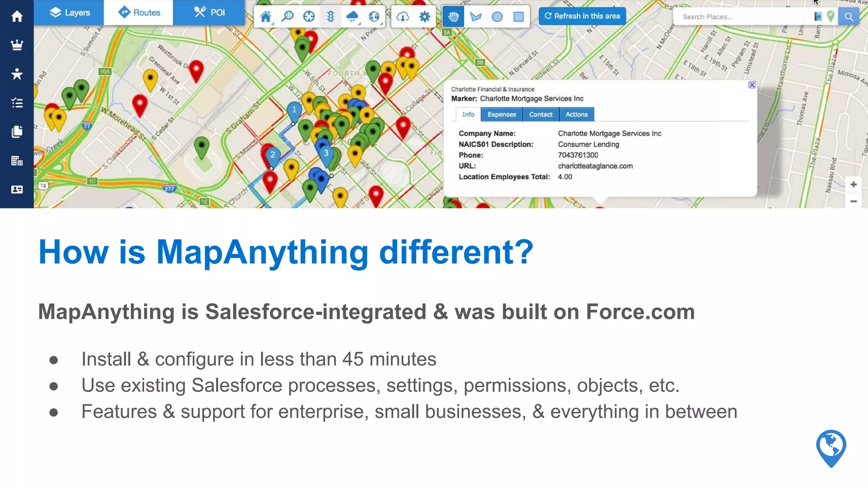Open the globe map type tool

[374, 17]
